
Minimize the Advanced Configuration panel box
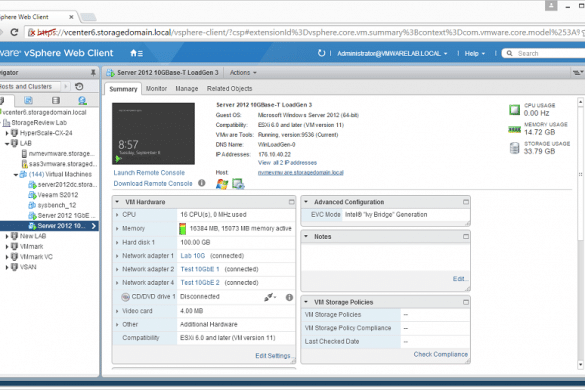click(x=466, y=202)
